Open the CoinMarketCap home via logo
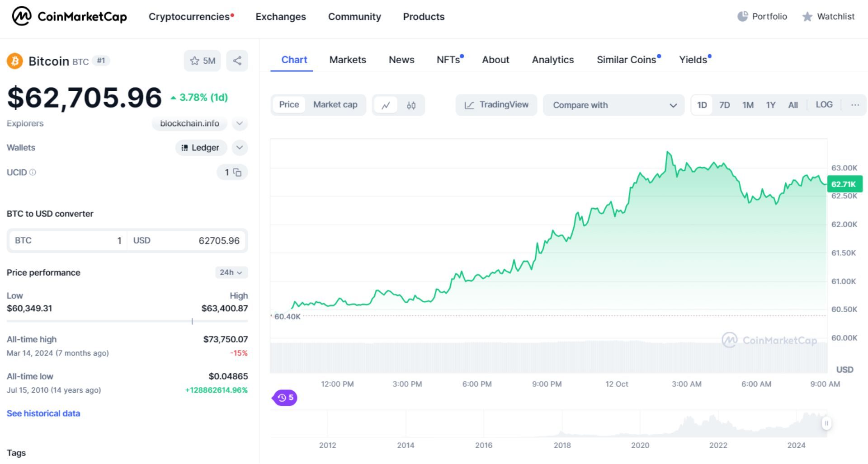Viewport: 868px width, 464px height. pos(70,17)
